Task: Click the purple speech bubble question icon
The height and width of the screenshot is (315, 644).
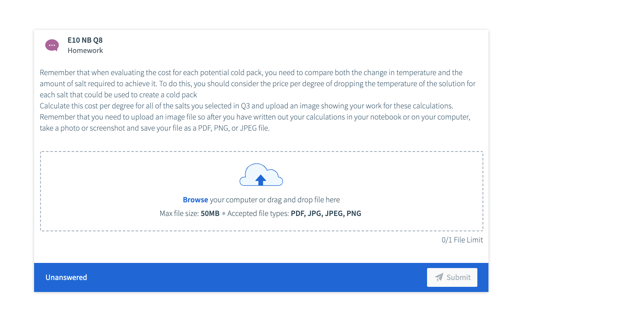Action: tap(52, 45)
